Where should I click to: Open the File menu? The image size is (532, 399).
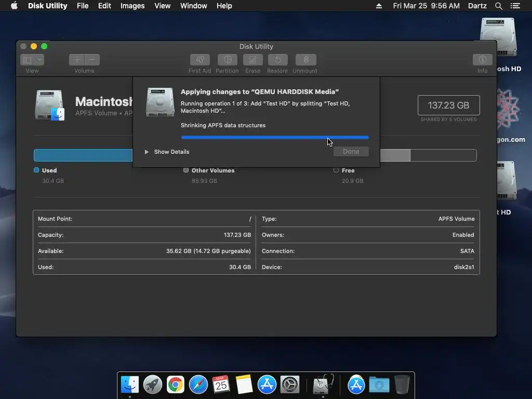[x=83, y=6]
